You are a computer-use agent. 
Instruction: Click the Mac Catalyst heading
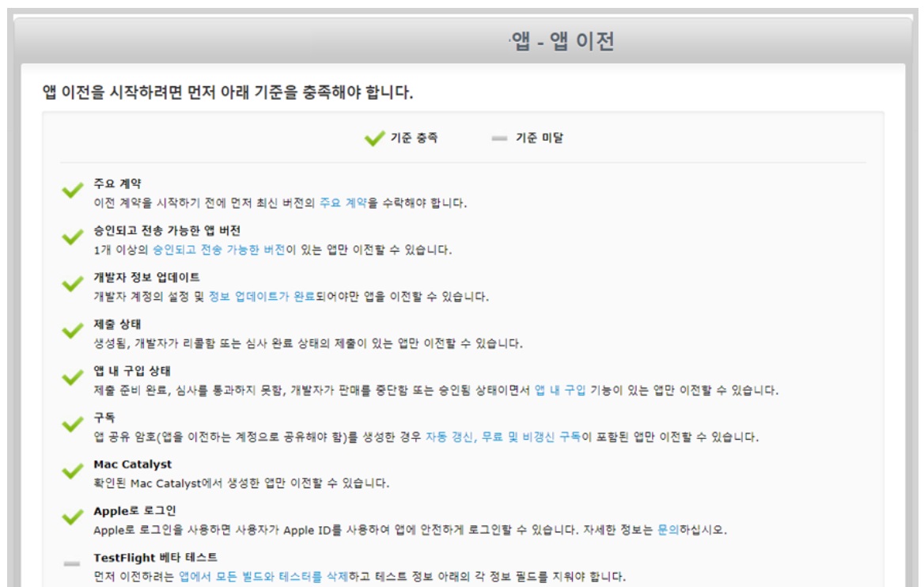tap(133, 464)
